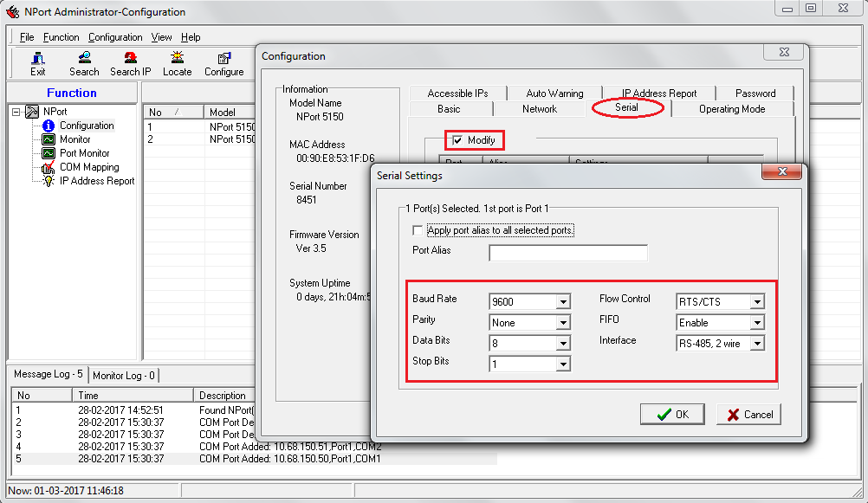
Task: Select Monitor in the function tree
Action: pyautogui.click(x=74, y=139)
